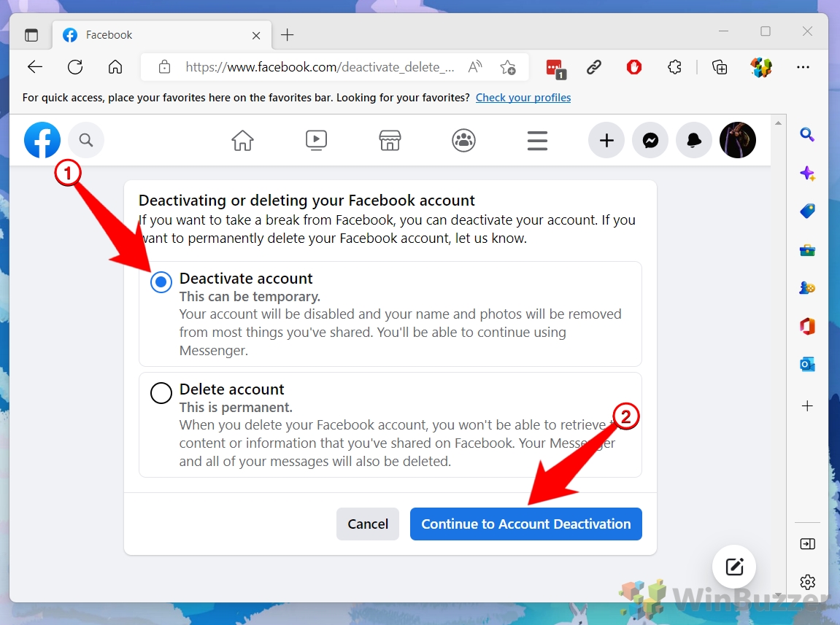Click the Facebook logo icon
The image size is (840, 625).
[42, 140]
